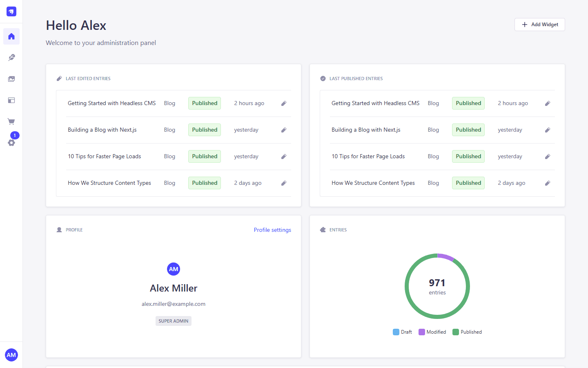588x368 pixels.
Task: Open 'Building a Blog with Next.js' in Last Published
Action: [366, 130]
